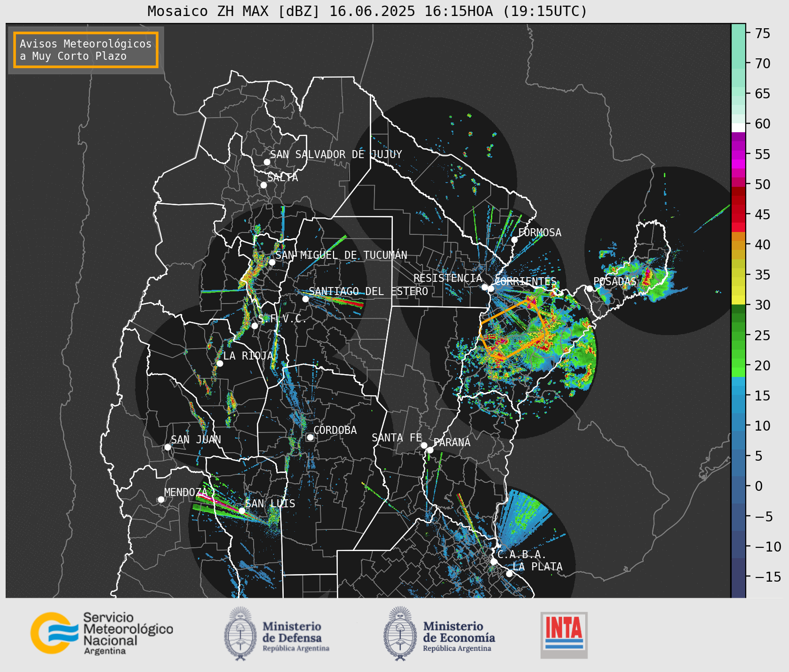This screenshot has height=672, width=789.
Task: Click the POSADAS label text
Action: [614, 281]
